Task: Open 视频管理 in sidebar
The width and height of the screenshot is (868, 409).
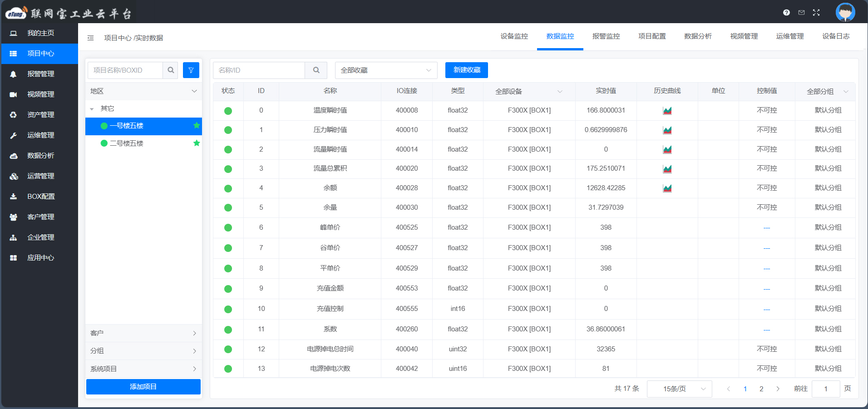Action: tap(39, 94)
